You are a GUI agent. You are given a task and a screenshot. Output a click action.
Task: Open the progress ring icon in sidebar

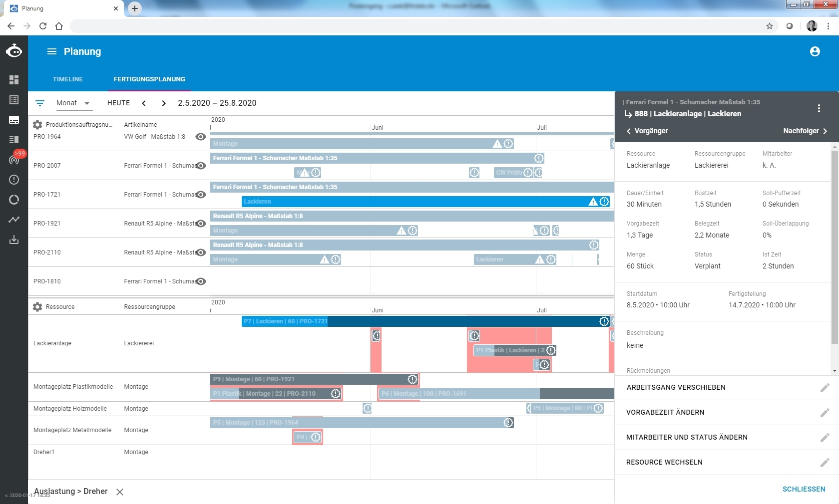tap(14, 200)
